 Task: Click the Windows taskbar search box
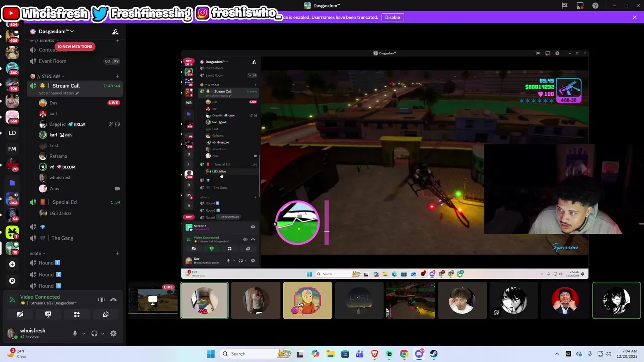tap(257, 354)
